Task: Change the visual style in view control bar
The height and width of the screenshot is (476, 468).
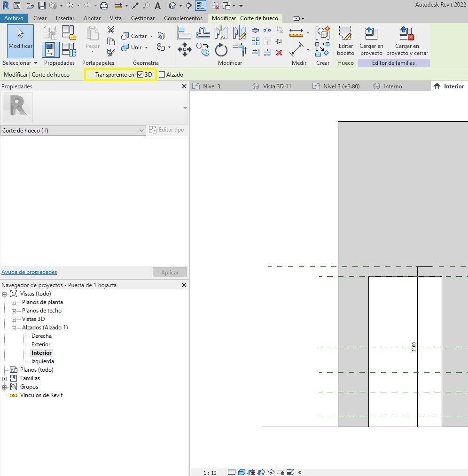Action: pos(242,472)
